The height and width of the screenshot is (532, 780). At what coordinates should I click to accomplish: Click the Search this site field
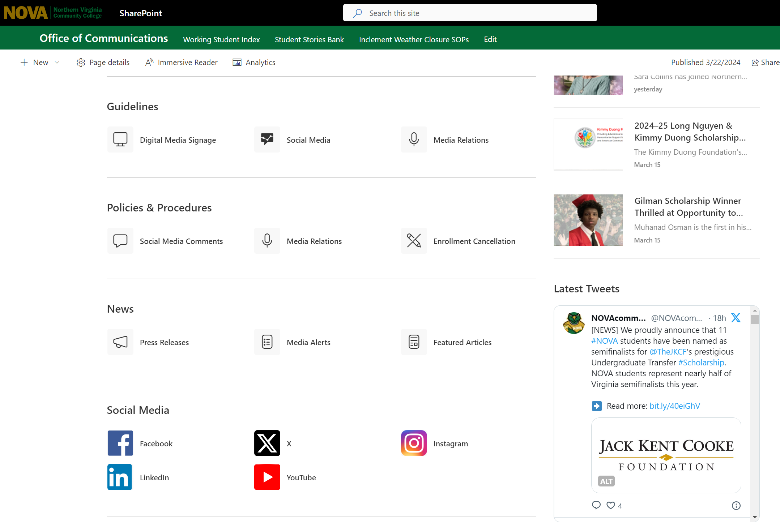point(469,13)
